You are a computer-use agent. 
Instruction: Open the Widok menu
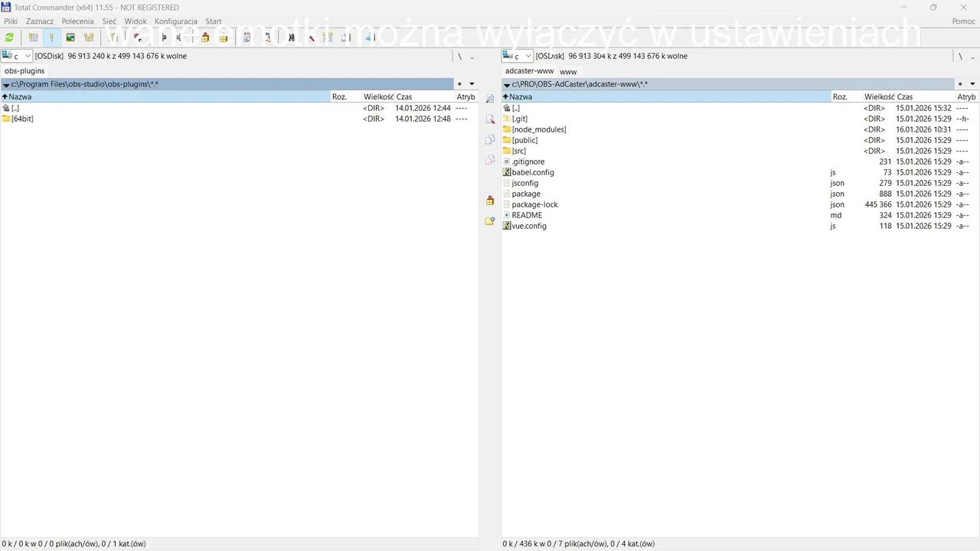click(136, 21)
